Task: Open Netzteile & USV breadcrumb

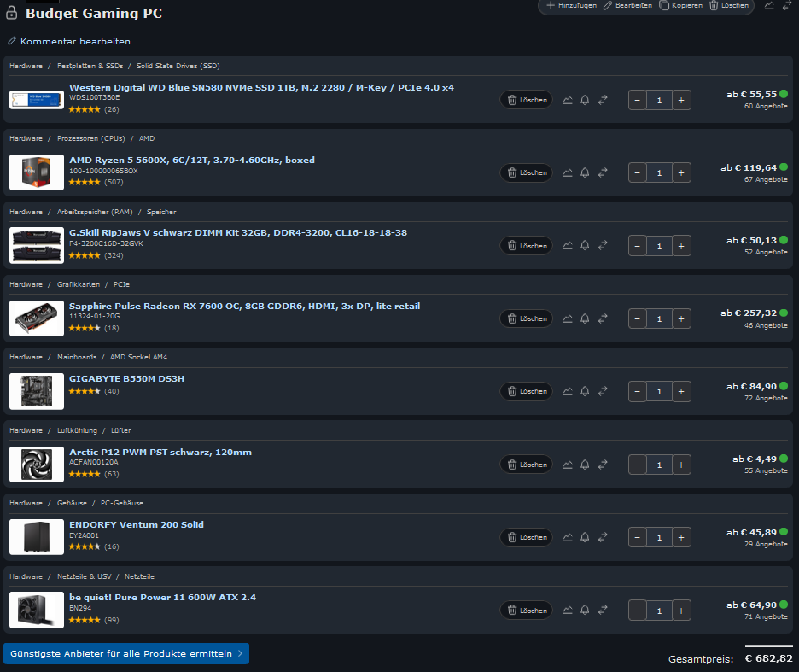Action: (84, 576)
